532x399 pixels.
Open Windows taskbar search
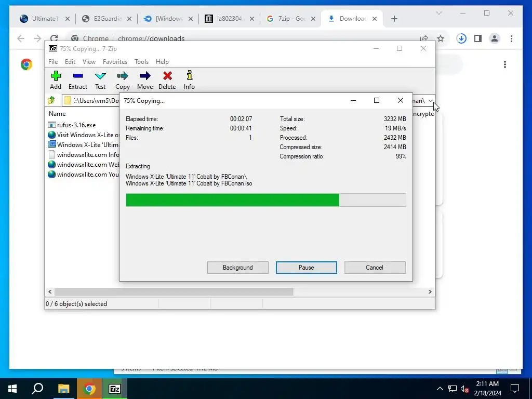37,389
